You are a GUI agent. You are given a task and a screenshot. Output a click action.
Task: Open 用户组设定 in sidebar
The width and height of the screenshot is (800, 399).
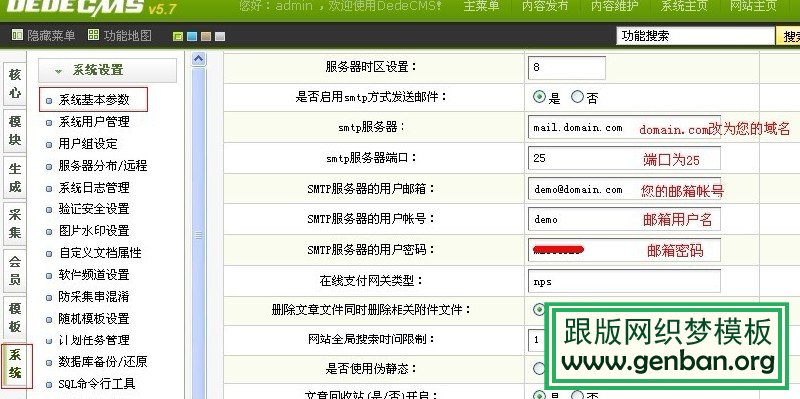coord(88,144)
